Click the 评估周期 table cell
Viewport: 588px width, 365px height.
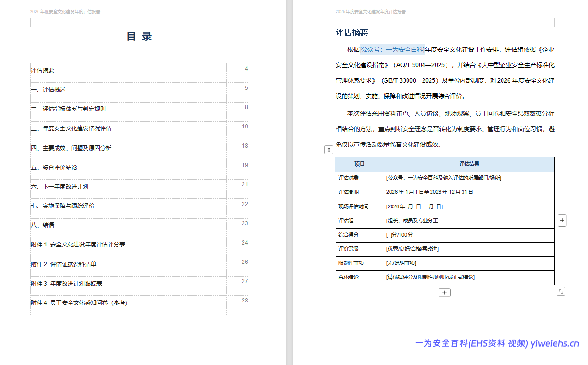tap(360, 192)
